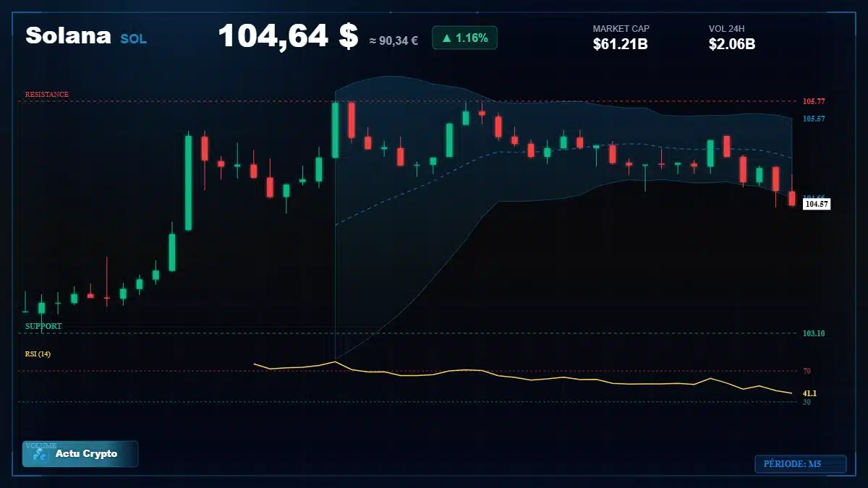Click the 105.57 upper band price label
Screen dimensions: 868x488
814,119
